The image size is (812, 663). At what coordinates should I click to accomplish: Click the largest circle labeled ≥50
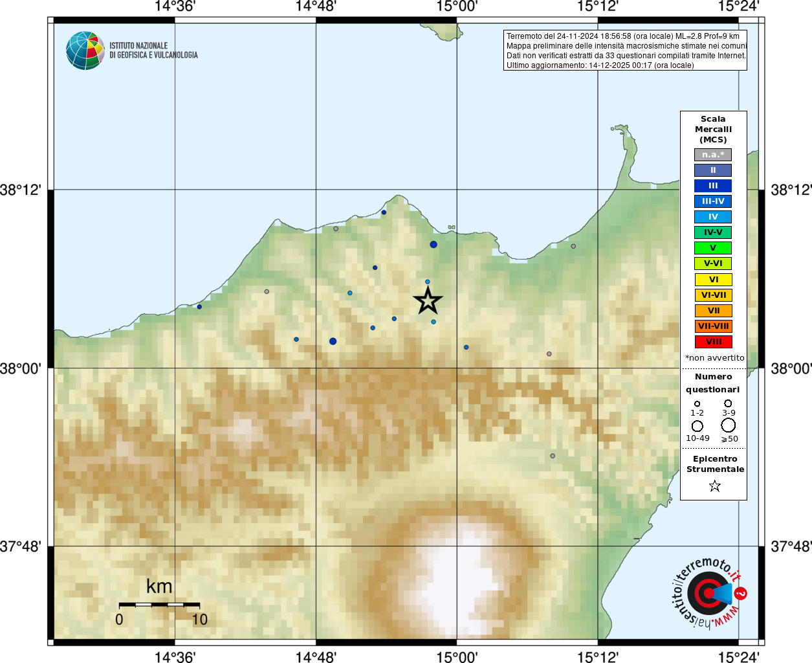(729, 425)
